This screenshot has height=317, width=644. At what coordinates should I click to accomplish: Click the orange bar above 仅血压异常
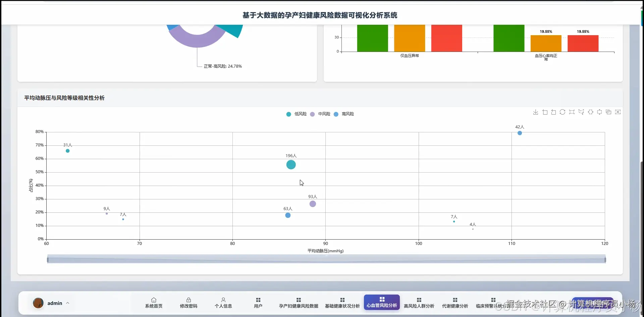[410, 38]
